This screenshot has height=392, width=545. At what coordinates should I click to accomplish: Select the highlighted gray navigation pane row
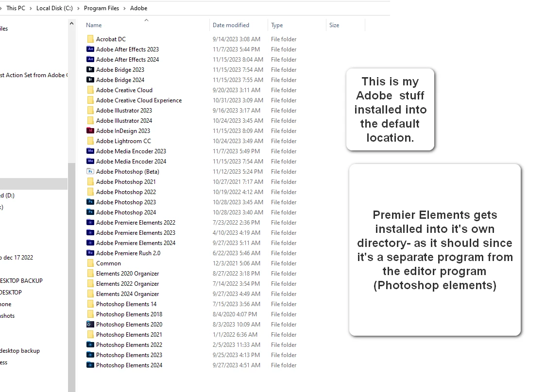coord(34,184)
